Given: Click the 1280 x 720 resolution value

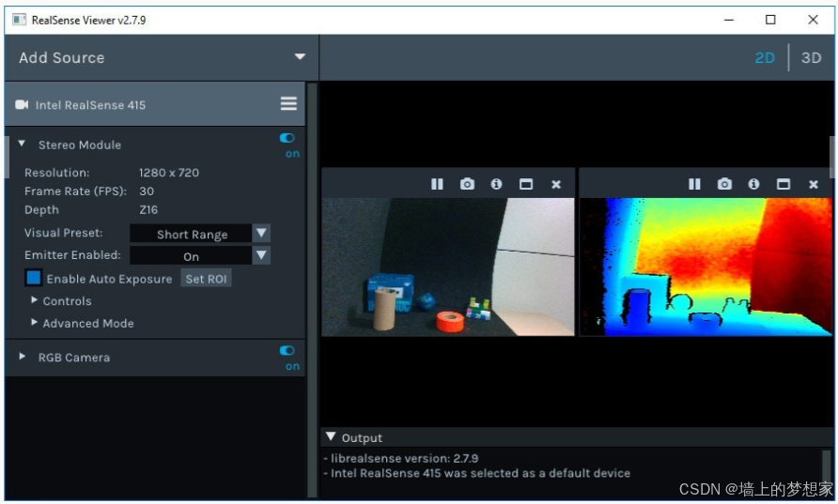Looking at the screenshot, I should [169, 173].
